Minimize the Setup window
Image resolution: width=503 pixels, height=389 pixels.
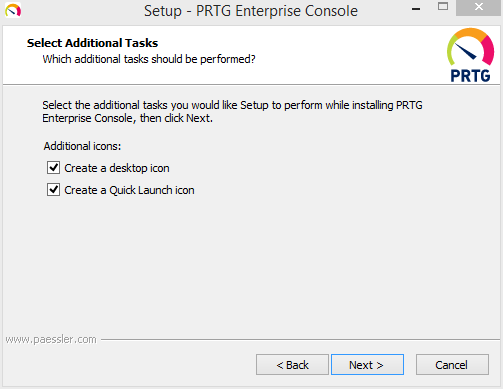pyautogui.click(x=416, y=9)
